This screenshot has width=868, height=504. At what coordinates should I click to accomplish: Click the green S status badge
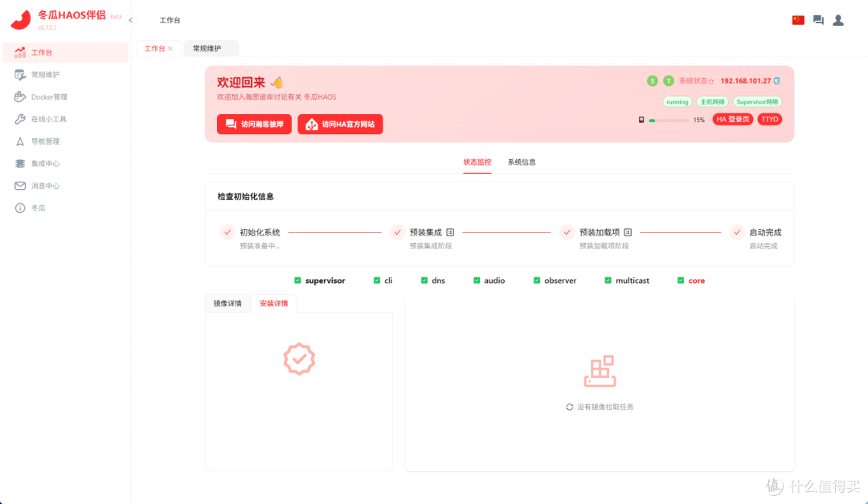pyautogui.click(x=652, y=81)
